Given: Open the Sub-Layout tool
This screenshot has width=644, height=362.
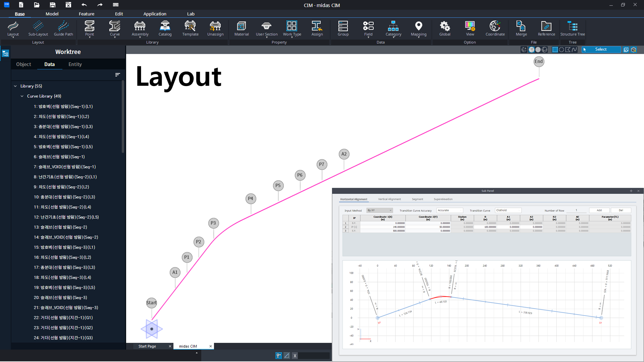Looking at the screenshot, I should (x=38, y=29).
